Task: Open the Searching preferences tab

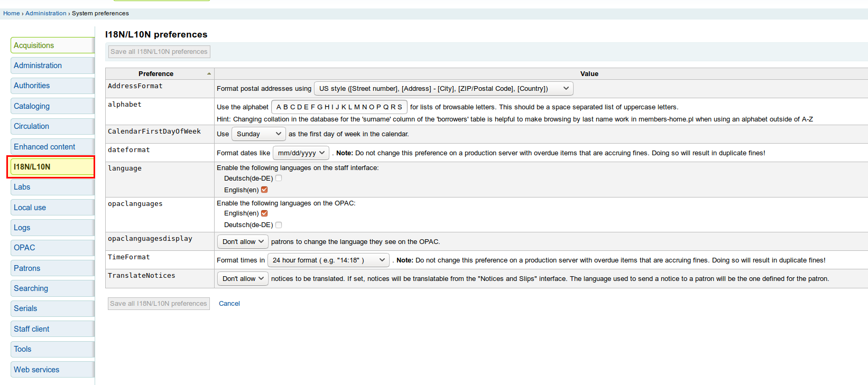Action: pyautogui.click(x=52, y=288)
